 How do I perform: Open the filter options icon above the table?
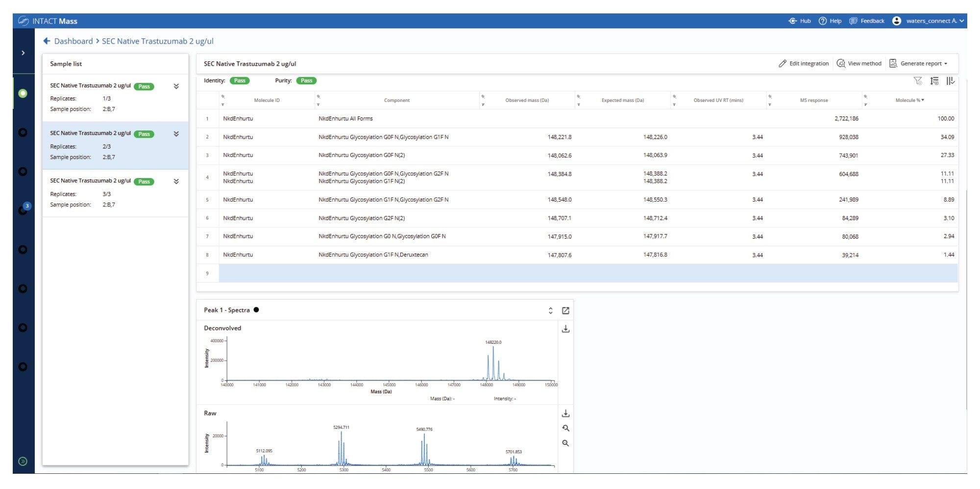[918, 80]
